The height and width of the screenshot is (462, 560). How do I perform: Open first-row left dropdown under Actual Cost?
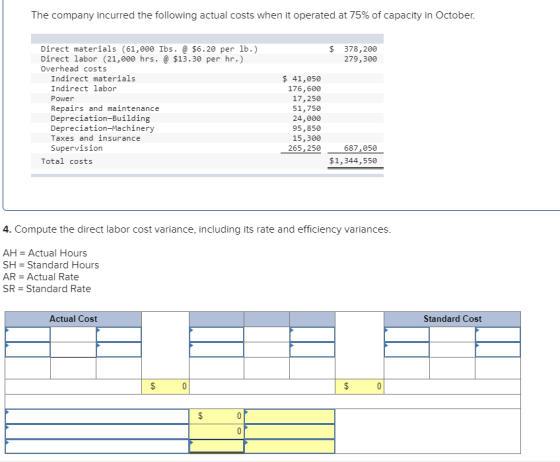pos(28,335)
